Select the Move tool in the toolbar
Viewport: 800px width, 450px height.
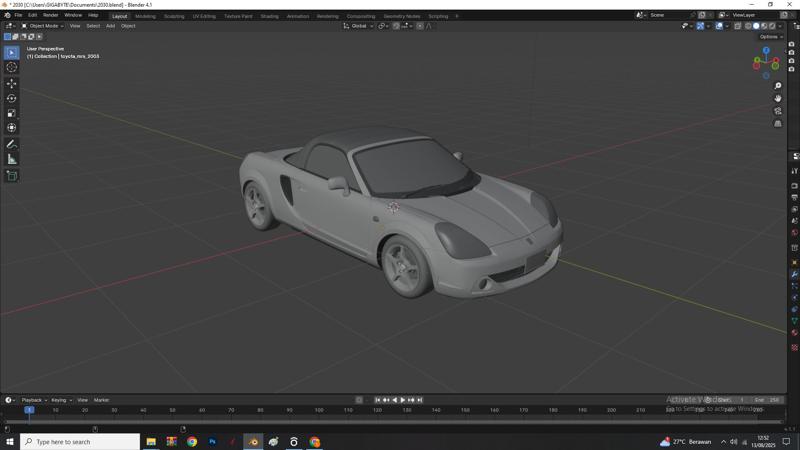pyautogui.click(x=12, y=83)
